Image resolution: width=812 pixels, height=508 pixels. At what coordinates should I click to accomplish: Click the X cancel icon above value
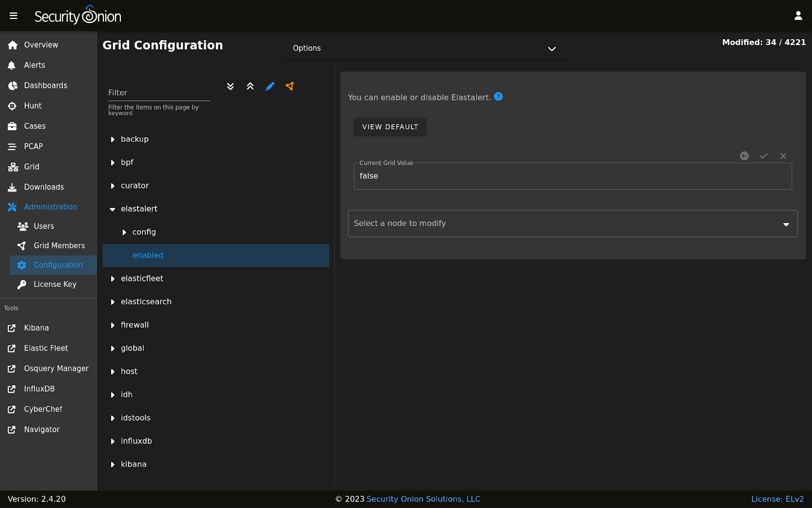783,156
